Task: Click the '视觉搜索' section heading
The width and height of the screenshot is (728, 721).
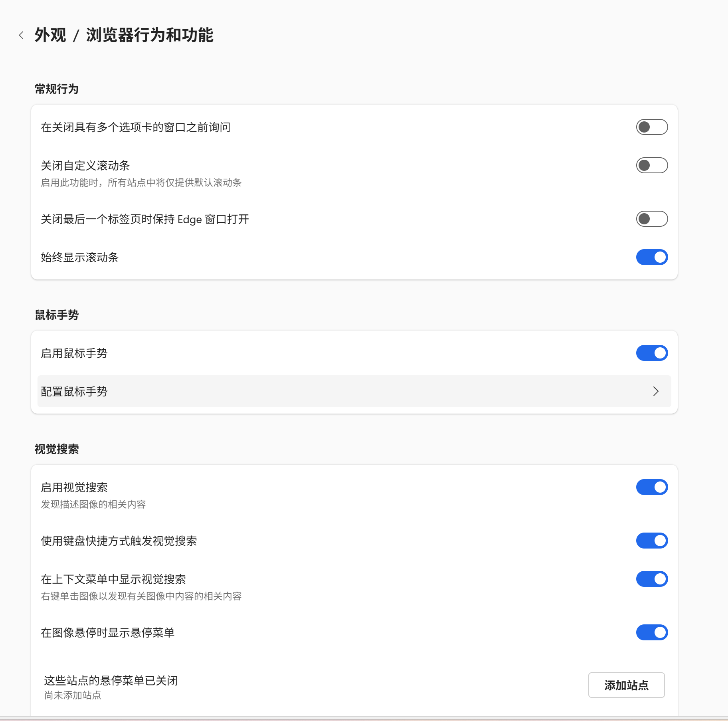Action: 56,449
